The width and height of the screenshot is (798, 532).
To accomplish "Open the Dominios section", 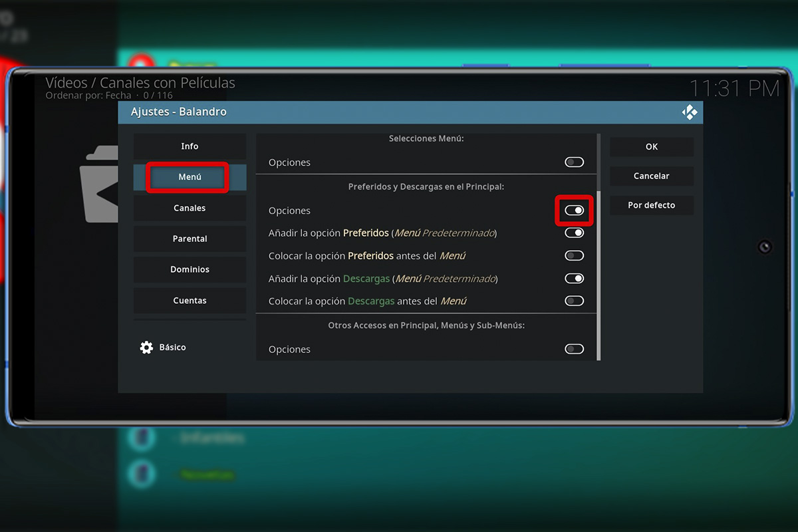I will (x=189, y=269).
